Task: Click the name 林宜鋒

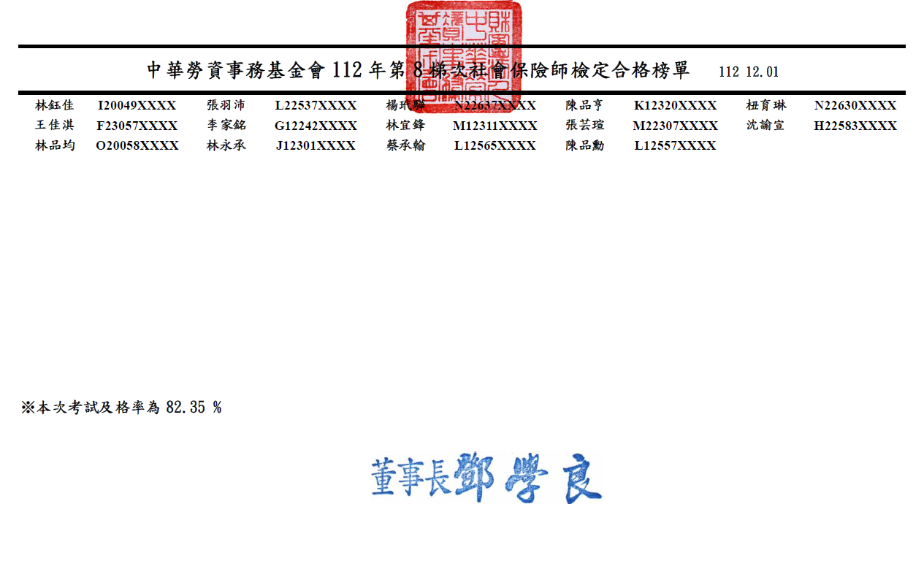Action: [405, 126]
